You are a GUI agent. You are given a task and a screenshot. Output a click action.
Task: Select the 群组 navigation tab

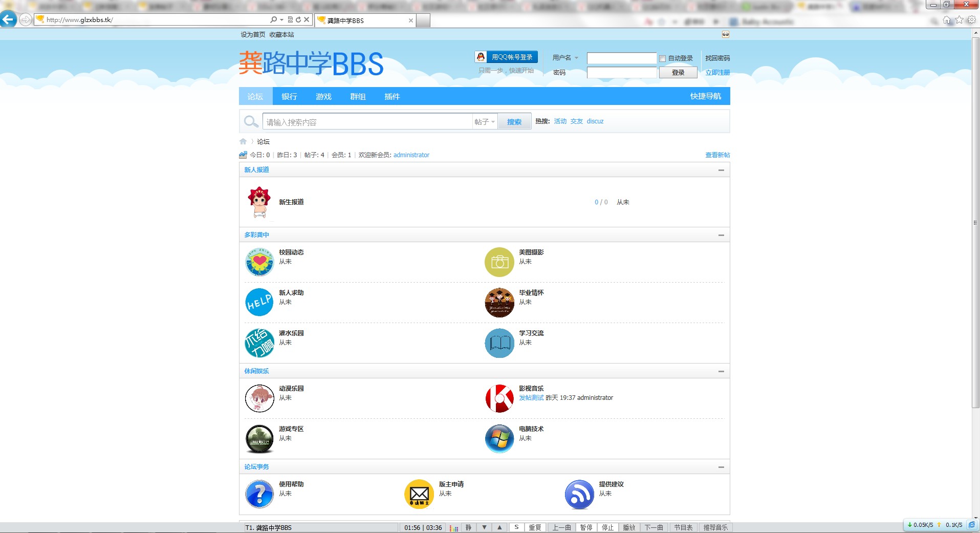coord(358,96)
